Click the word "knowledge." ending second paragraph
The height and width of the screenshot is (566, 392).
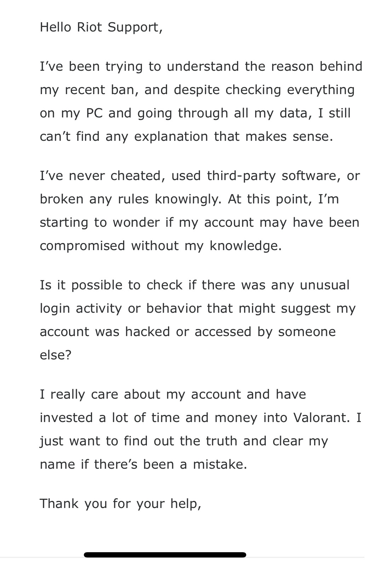coord(246,246)
